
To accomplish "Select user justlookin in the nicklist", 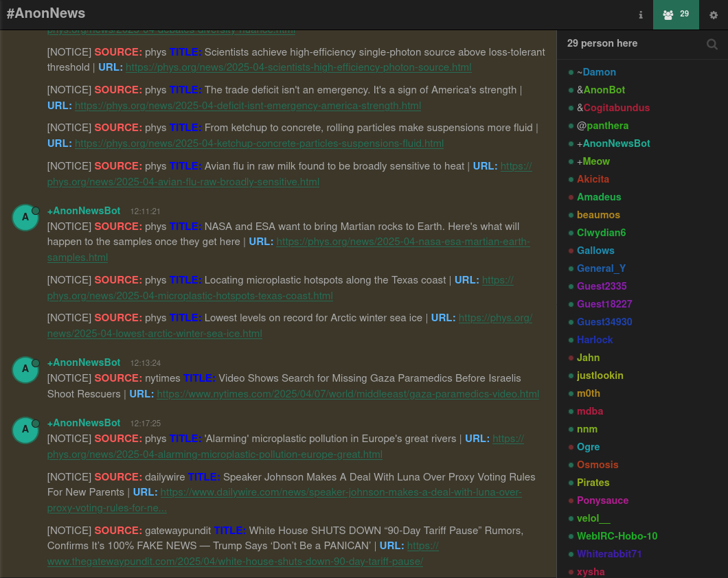I will point(600,375).
